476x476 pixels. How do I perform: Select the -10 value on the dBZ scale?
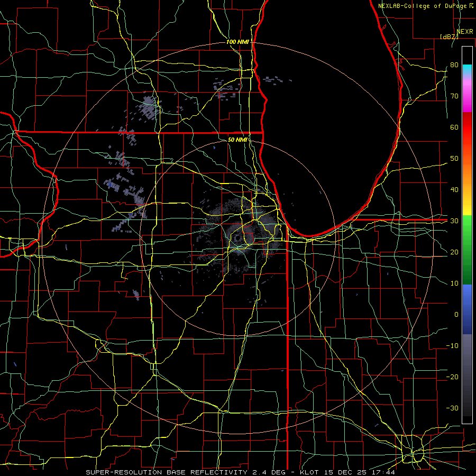coord(452,346)
